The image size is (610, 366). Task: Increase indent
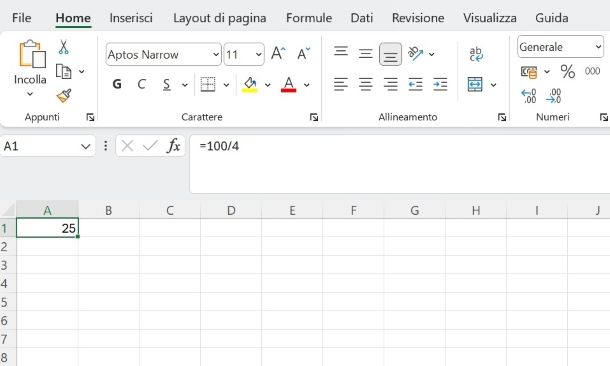tap(440, 84)
